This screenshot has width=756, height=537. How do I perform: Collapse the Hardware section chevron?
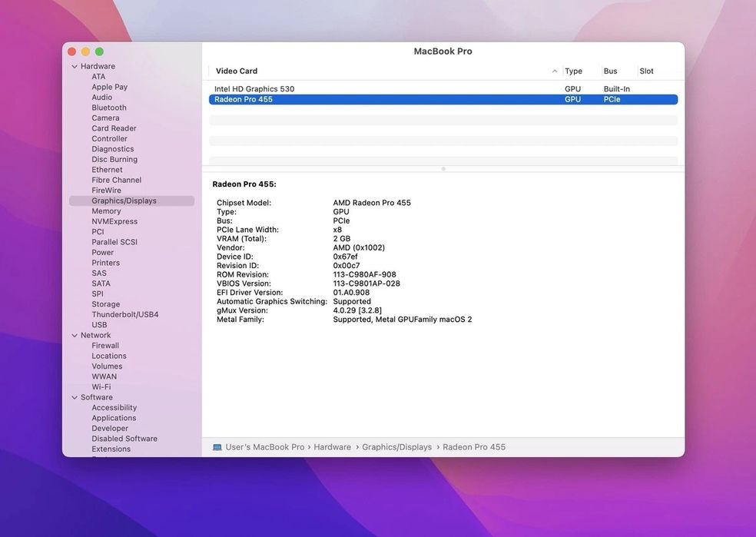[x=75, y=67]
